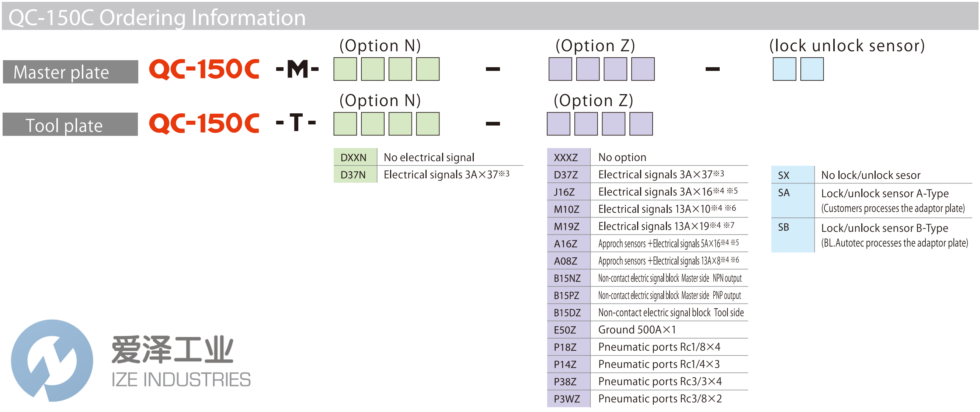Click the QC-150C Ordering Information header
The image size is (980, 412).
(x=157, y=17)
